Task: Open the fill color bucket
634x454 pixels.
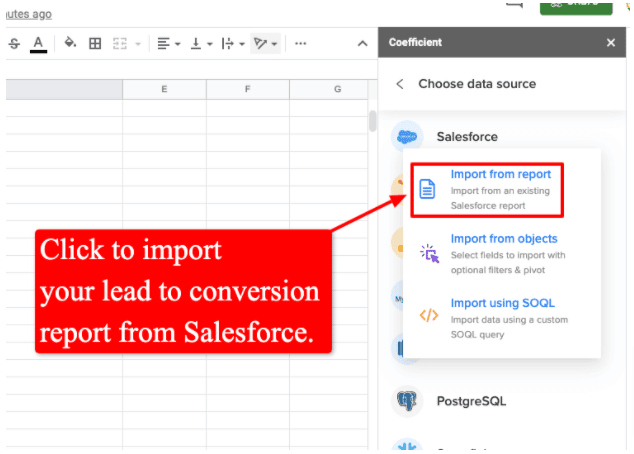Action: 70,43
